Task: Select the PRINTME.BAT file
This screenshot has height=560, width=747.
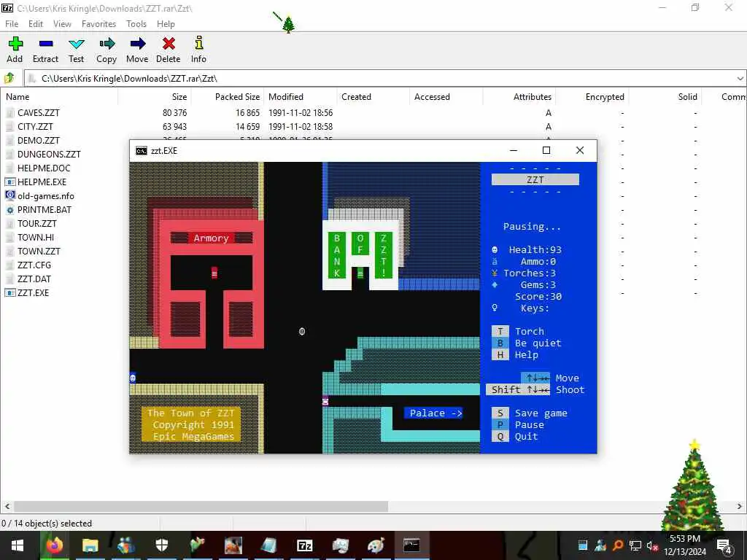Action: click(44, 209)
